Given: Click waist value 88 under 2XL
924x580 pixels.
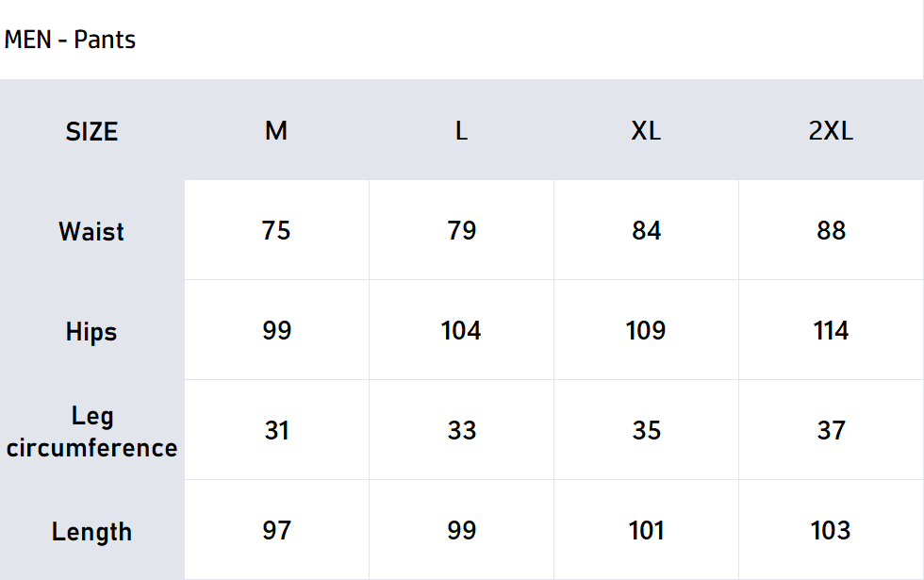Looking at the screenshot, I should [x=831, y=231].
